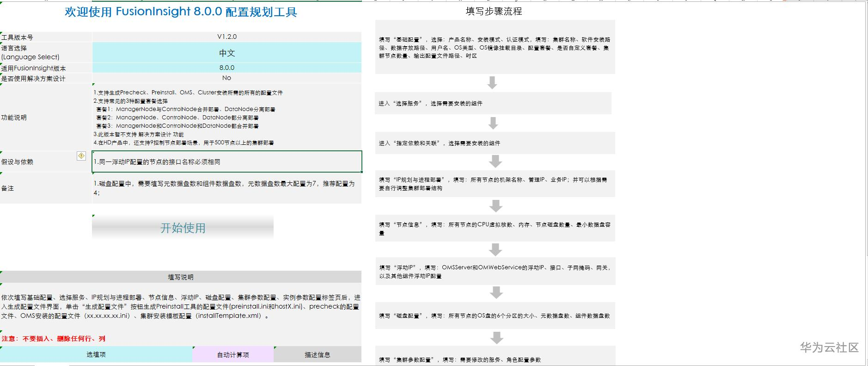
Task: Click the V1.2.0 tool version cell
Action: tap(227, 37)
